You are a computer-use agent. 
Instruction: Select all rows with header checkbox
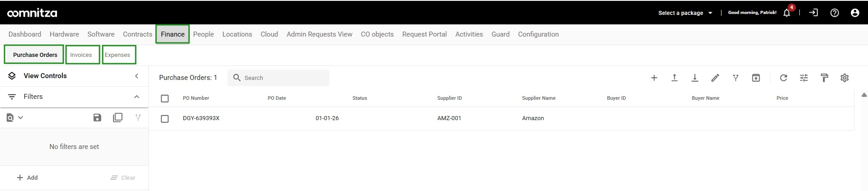pos(165,98)
